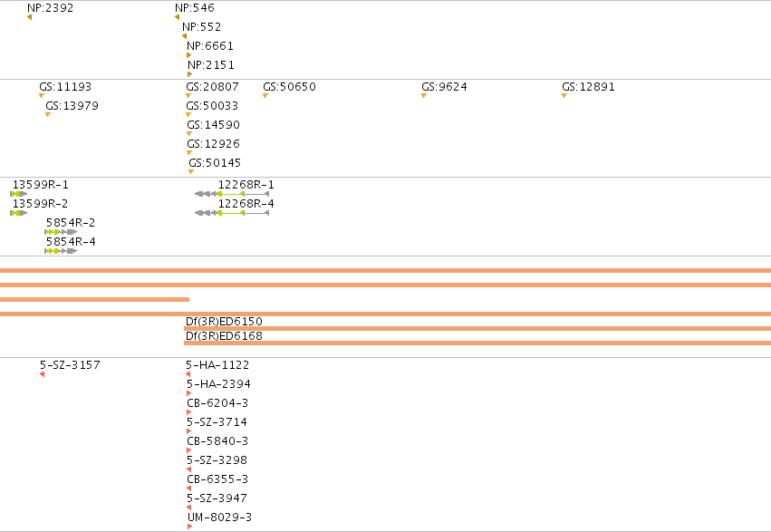Select the NP:546 insertion label
The height and width of the screenshot is (532, 771).
[195, 8]
